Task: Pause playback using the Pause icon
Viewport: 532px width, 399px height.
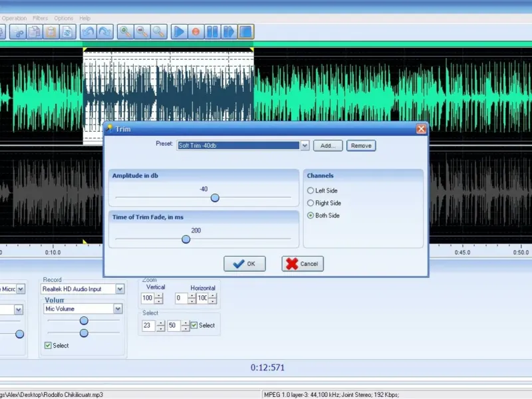Action: pyautogui.click(x=212, y=32)
